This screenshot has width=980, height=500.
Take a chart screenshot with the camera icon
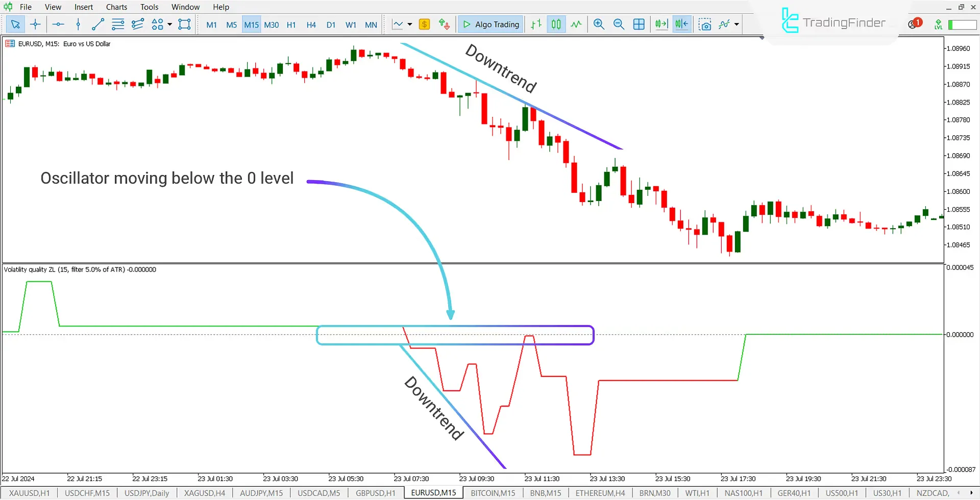[705, 24]
